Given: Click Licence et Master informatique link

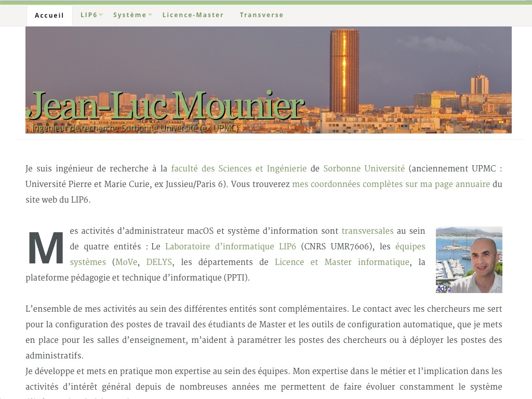Looking at the screenshot, I should tap(342, 262).
